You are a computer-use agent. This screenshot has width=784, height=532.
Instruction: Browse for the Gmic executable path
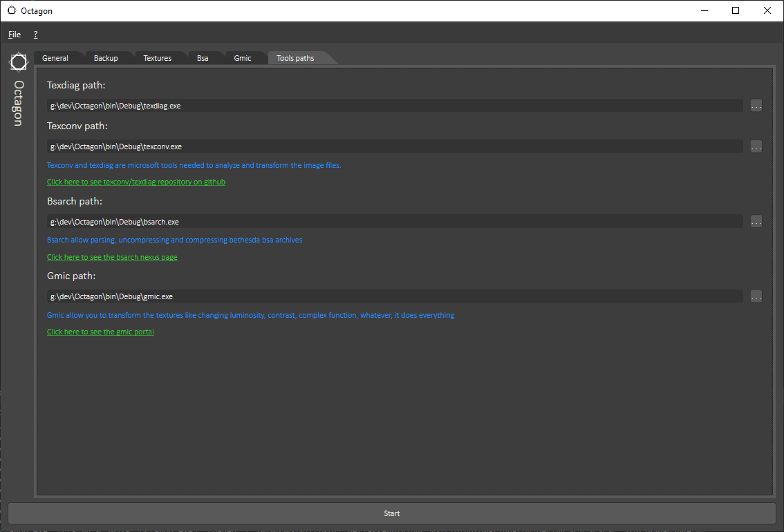click(756, 296)
